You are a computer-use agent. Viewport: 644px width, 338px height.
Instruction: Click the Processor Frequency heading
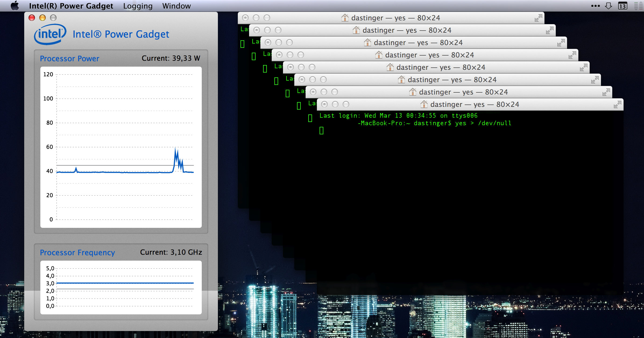coord(77,253)
